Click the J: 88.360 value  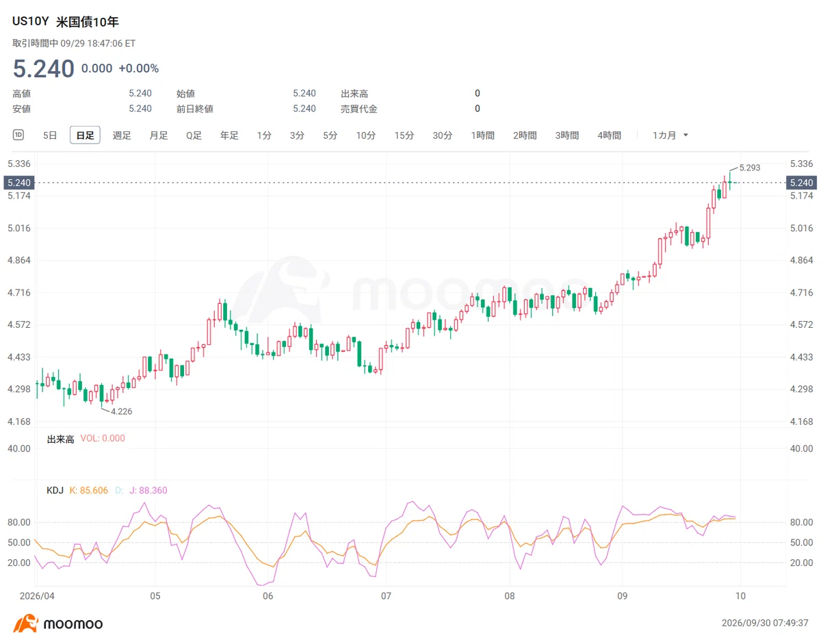147,490
